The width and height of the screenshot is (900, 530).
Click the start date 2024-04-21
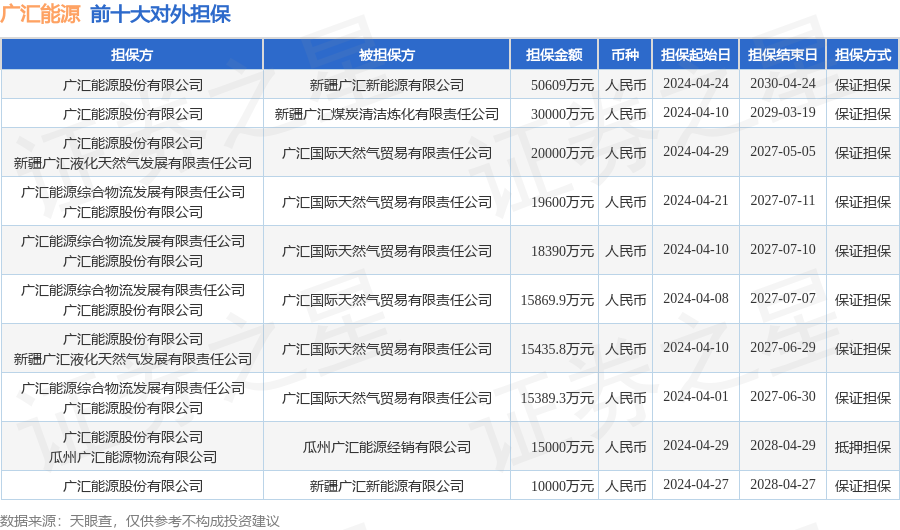coord(696,200)
